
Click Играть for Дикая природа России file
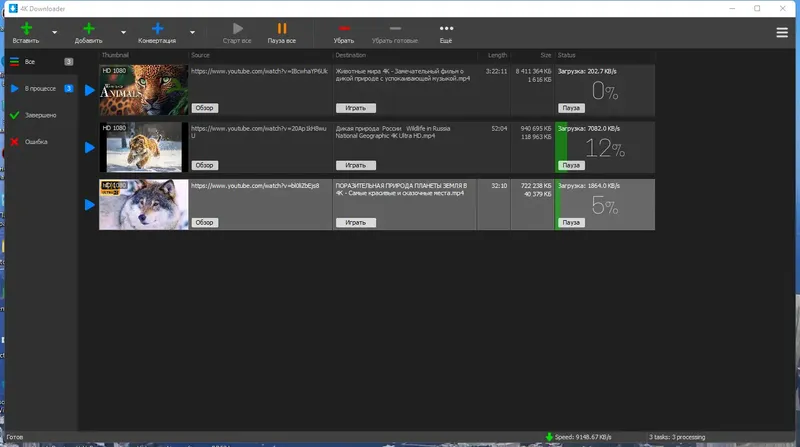coord(356,165)
